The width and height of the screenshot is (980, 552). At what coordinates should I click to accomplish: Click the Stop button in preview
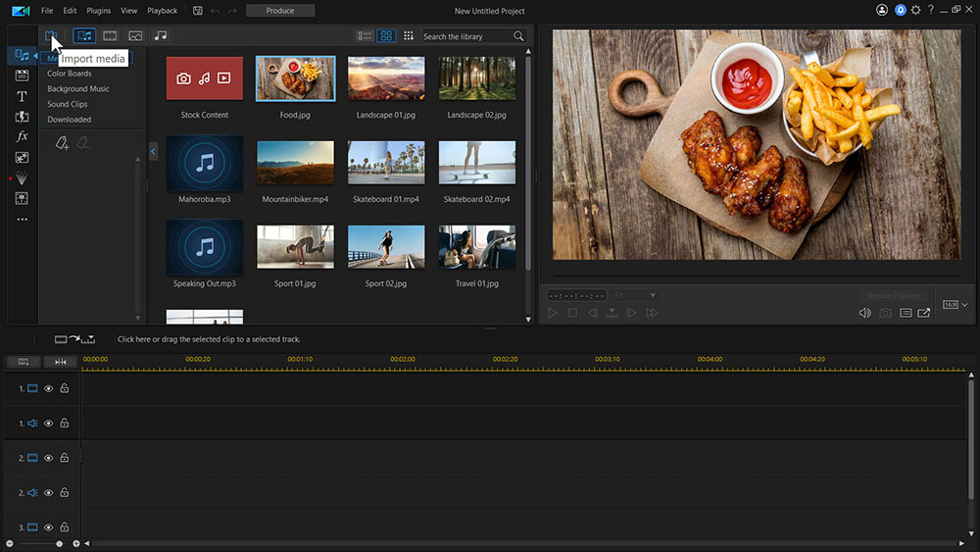tap(572, 313)
